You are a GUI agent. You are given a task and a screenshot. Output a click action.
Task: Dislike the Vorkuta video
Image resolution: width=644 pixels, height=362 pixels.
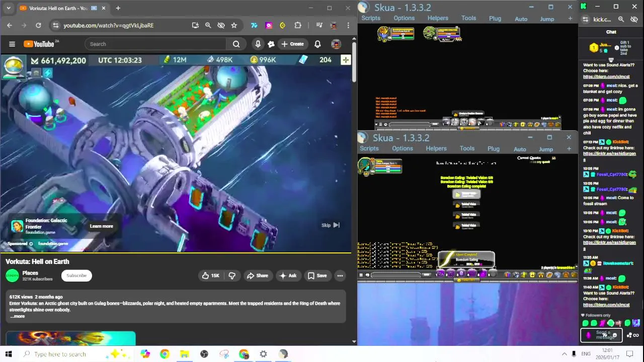click(x=232, y=276)
